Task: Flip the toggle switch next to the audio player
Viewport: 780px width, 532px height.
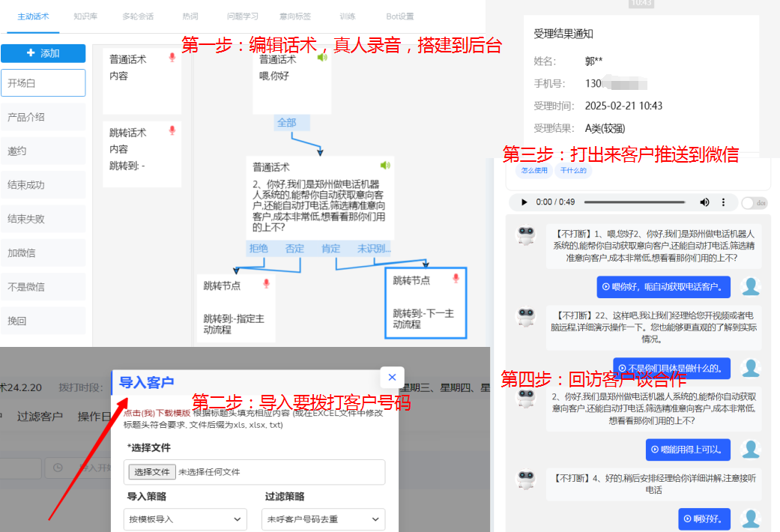Action: (749, 202)
